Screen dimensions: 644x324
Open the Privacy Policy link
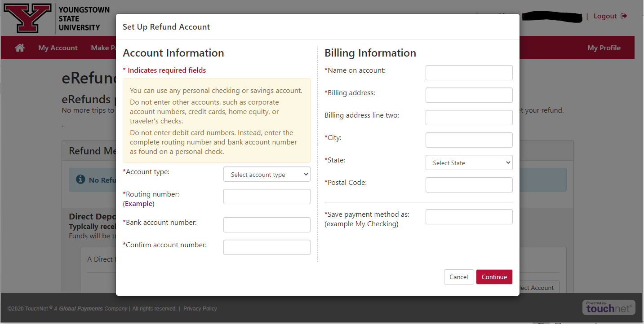[x=200, y=309]
